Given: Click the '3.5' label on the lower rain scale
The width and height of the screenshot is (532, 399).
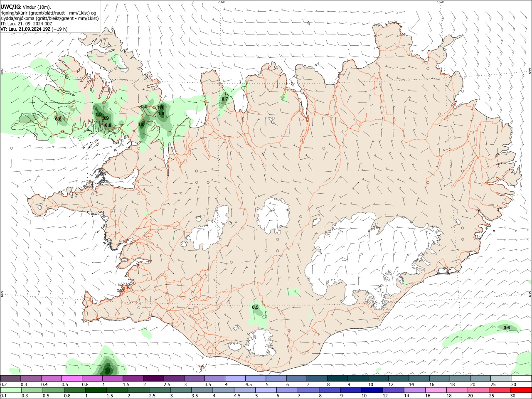Looking at the screenshot, I should click(x=195, y=396).
